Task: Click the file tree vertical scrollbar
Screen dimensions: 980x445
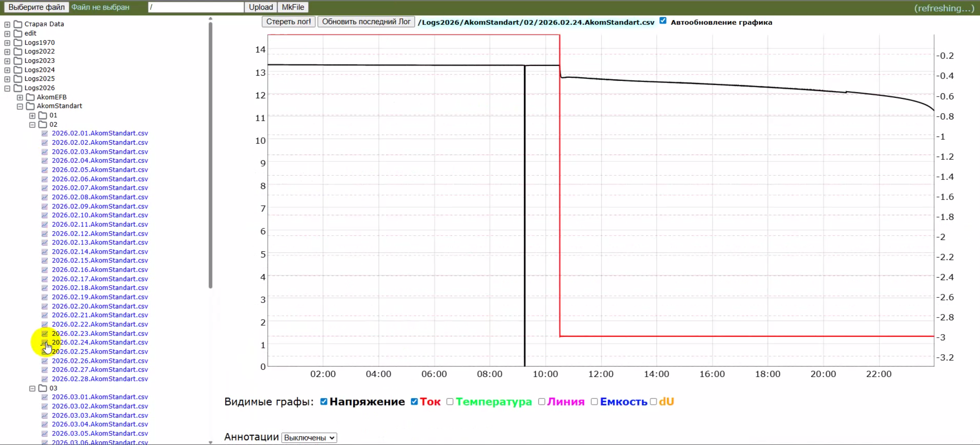Action: 210,152
